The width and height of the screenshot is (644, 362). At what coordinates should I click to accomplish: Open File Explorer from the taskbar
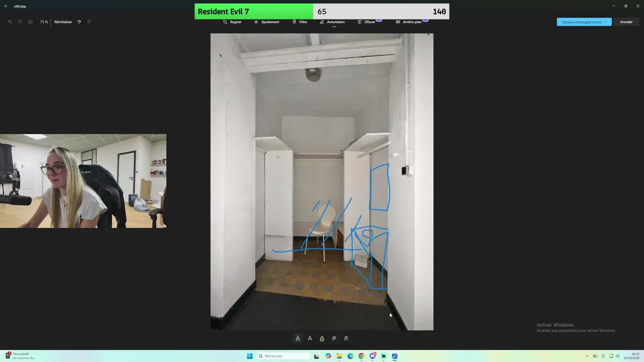339,356
